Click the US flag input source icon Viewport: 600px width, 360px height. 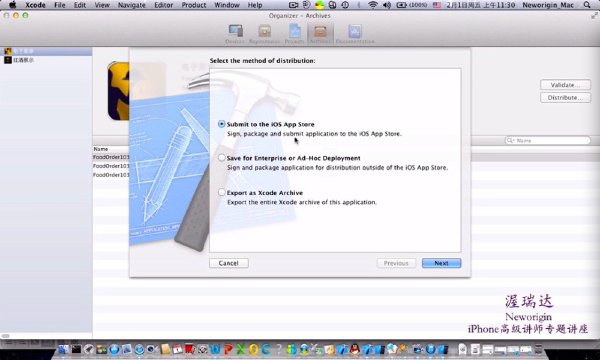tap(437, 5)
